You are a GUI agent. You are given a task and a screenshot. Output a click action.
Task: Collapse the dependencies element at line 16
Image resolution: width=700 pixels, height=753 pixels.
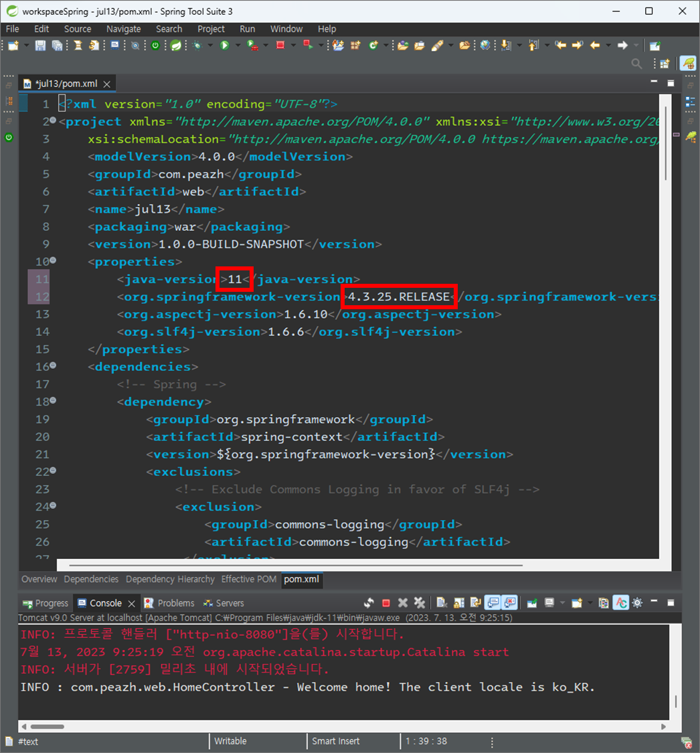click(x=53, y=365)
